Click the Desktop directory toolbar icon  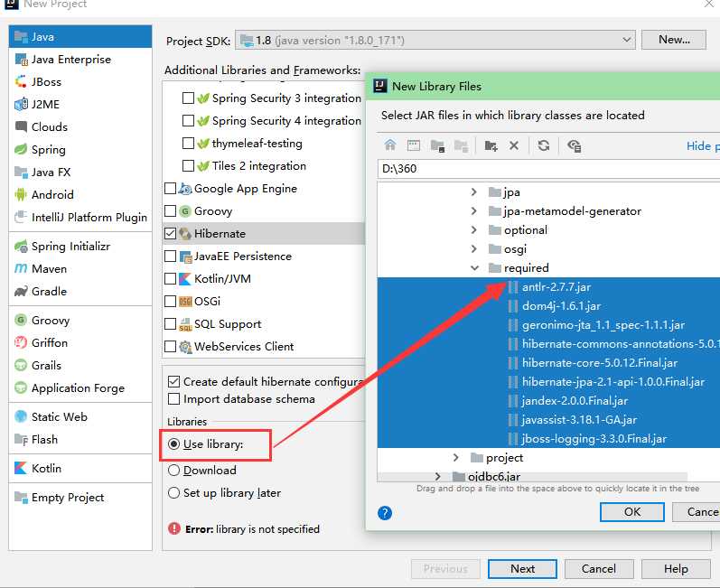point(413,145)
